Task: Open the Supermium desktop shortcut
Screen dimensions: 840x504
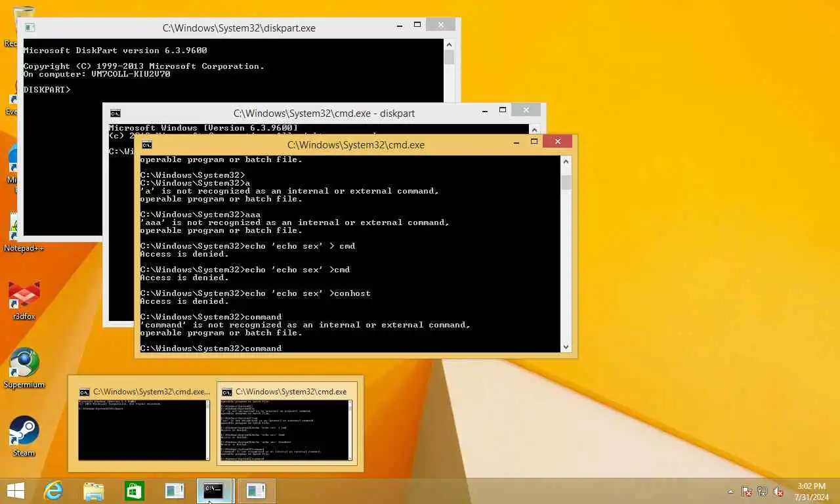Action: pyautogui.click(x=24, y=368)
